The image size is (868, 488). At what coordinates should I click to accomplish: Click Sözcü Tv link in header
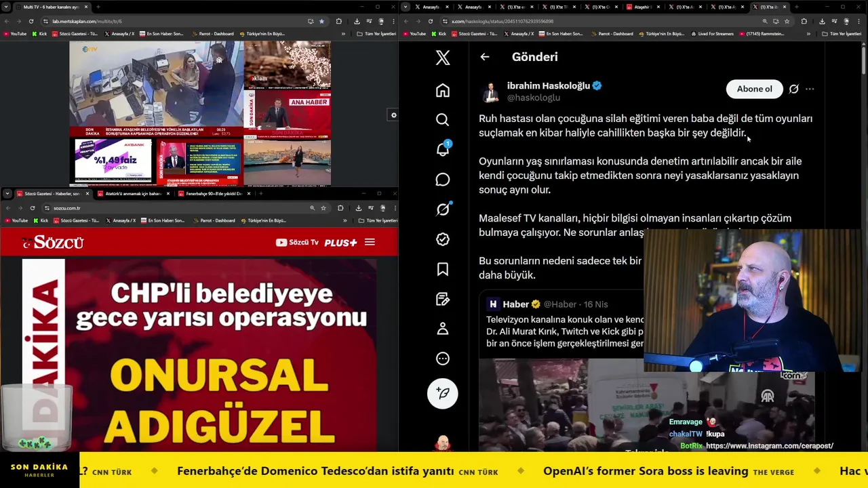(x=297, y=242)
